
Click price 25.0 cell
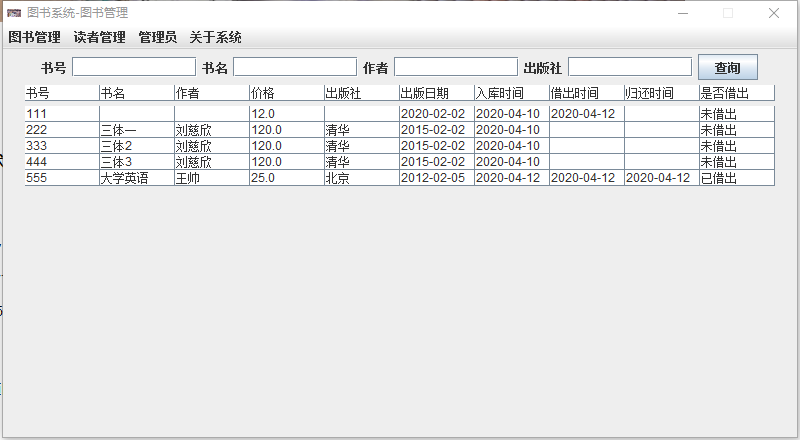coord(287,178)
